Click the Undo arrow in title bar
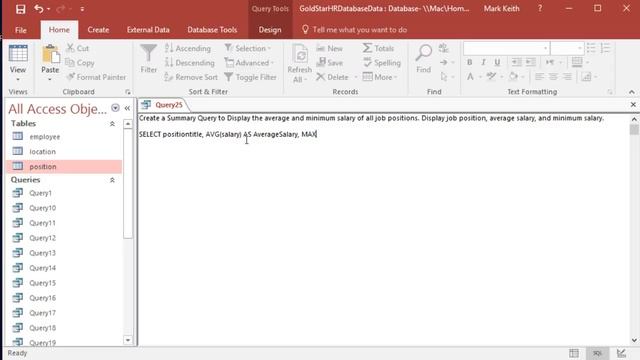Image resolution: width=640 pixels, height=360 pixels. [x=39, y=9]
